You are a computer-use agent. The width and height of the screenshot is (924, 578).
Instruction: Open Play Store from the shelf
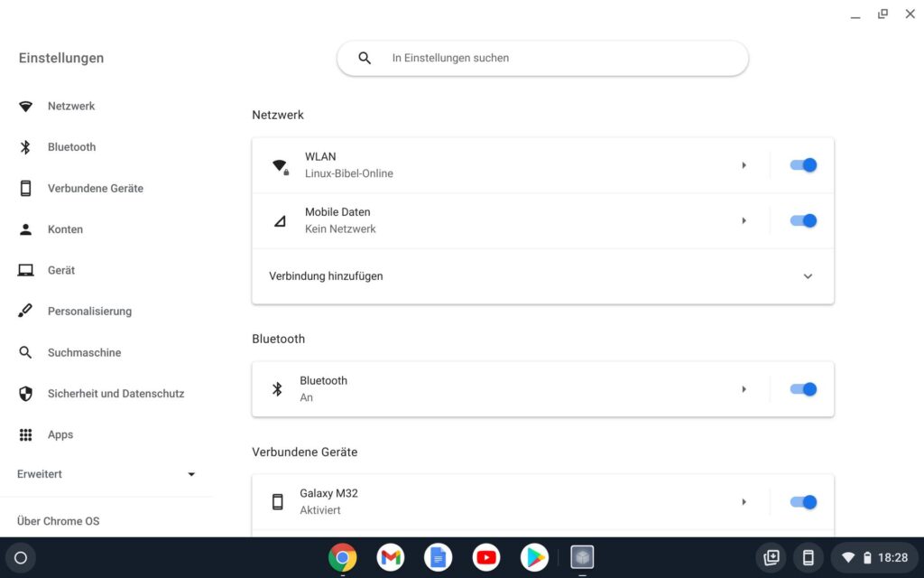pos(534,557)
